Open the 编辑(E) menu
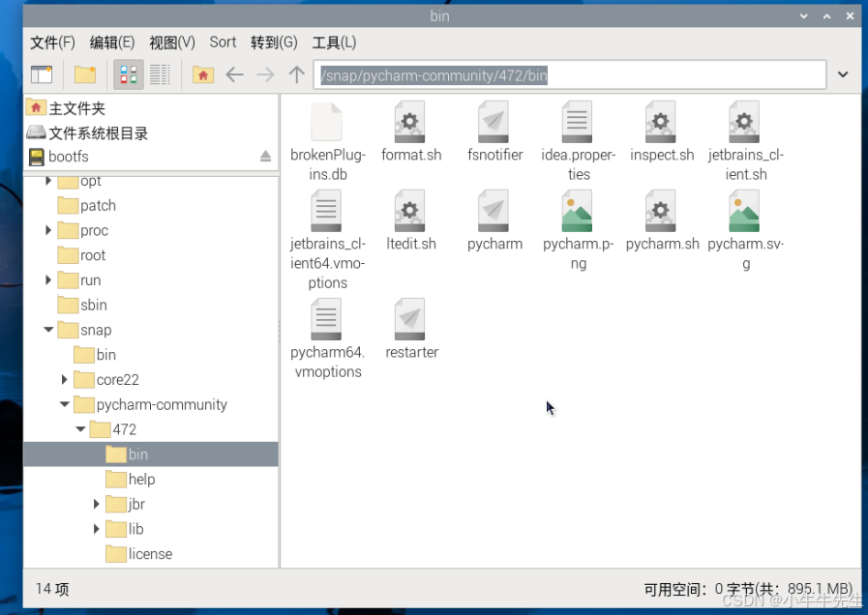The image size is (868, 615). click(x=112, y=43)
